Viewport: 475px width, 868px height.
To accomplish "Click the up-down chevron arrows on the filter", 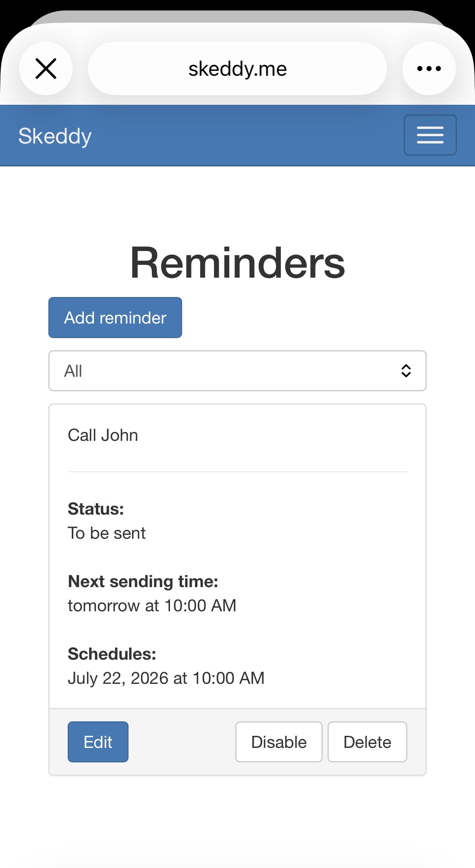I will click(x=406, y=371).
